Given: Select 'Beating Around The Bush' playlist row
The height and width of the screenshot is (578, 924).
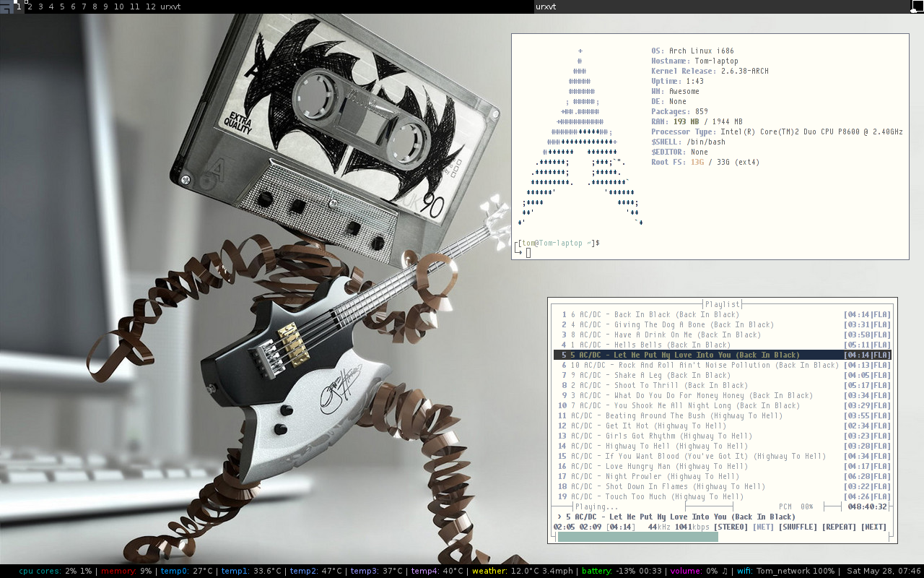Looking at the screenshot, I should tap(723, 415).
